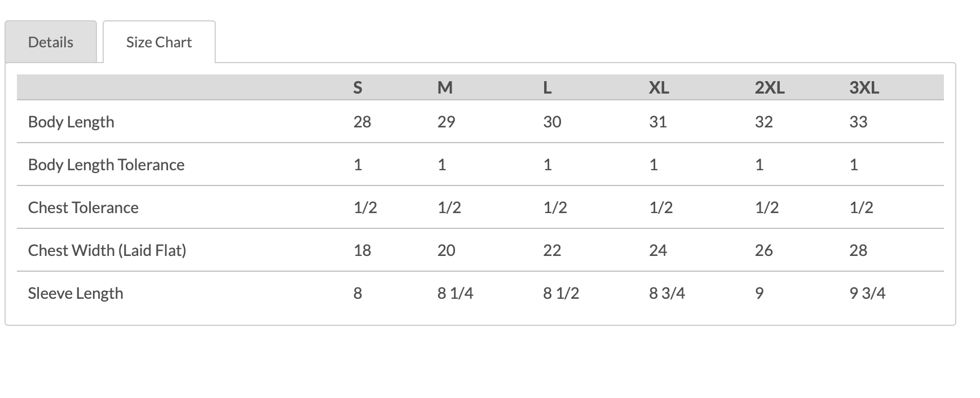
Task: Select the Size Chart tab
Action: (159, 42)
